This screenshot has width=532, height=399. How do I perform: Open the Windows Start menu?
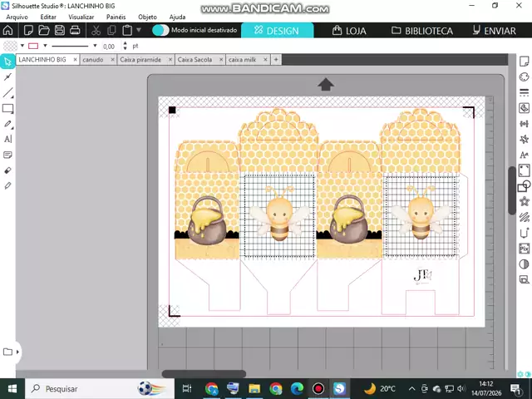tap(12, 388)
